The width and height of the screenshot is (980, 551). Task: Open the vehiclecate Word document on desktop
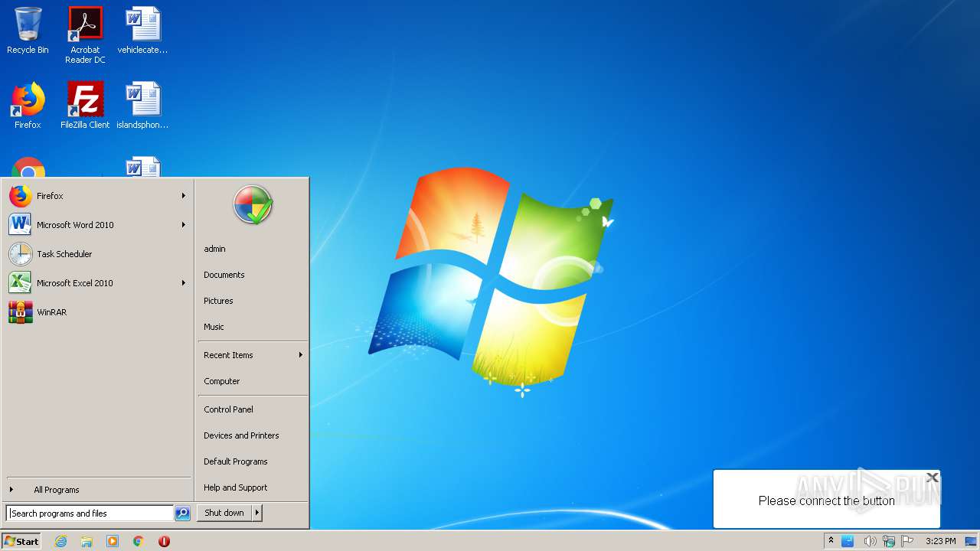(142, 31)
